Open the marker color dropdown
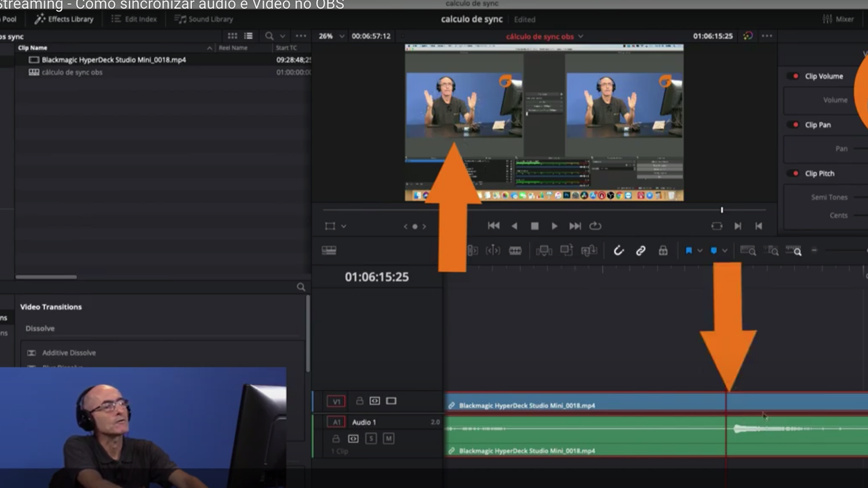 pyautogui.click(x=725, y=251)
